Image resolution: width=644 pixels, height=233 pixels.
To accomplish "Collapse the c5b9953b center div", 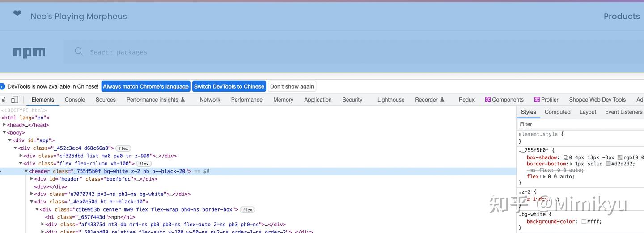I will pos(37,209).
